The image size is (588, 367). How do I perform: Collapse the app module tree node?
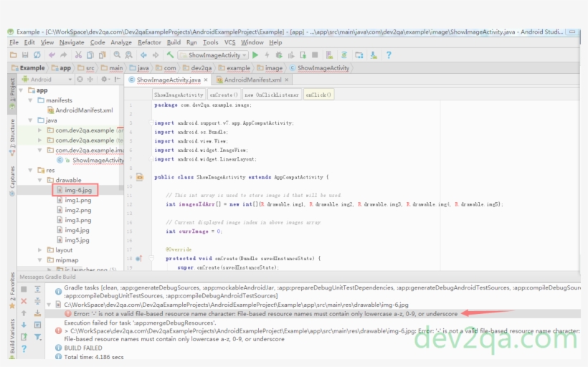(22, 90)
